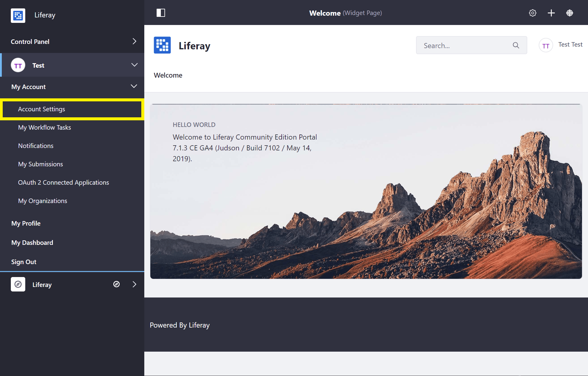Click the TT avatar beside Test Test
This screenshot has width=588, height=376.
click(x=546, y=46)
